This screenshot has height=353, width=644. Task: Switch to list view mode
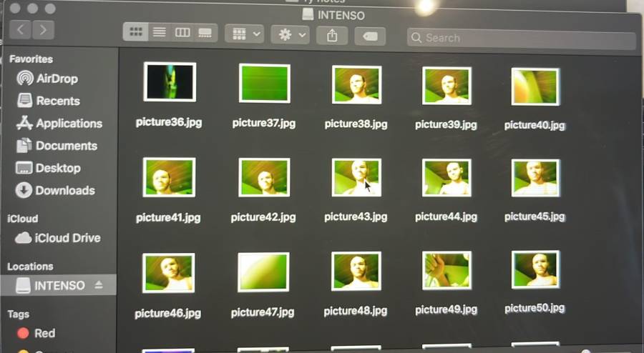[159, 33]
